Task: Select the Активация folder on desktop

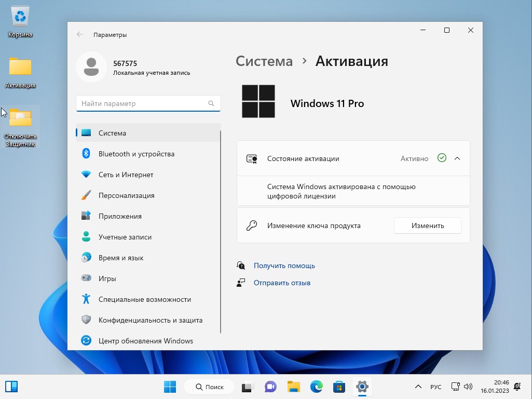Action: 20,72
